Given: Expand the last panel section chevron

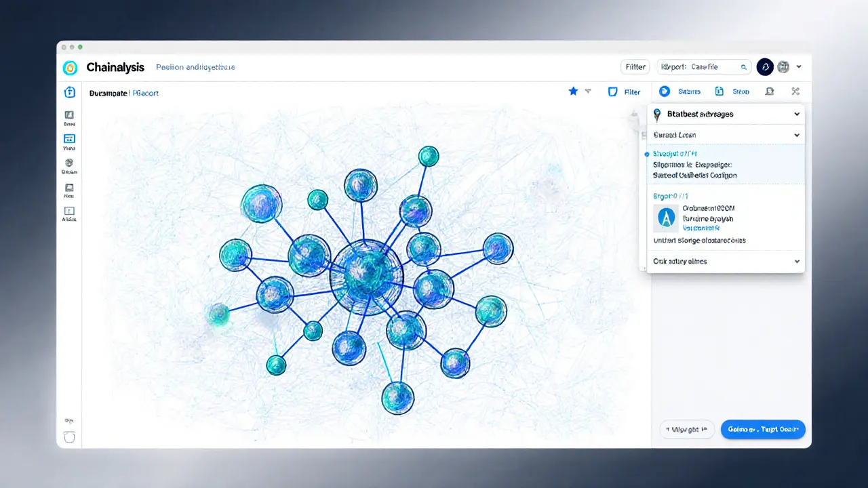Looking at the screenshot, I should [x=797, y=262].
